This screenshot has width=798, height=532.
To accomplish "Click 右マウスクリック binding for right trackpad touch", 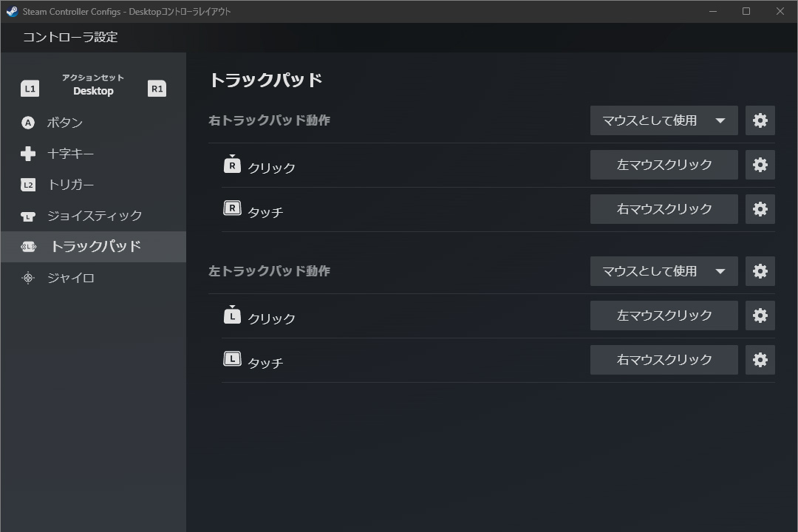I will pyautogui.click(x=664, y=209).
